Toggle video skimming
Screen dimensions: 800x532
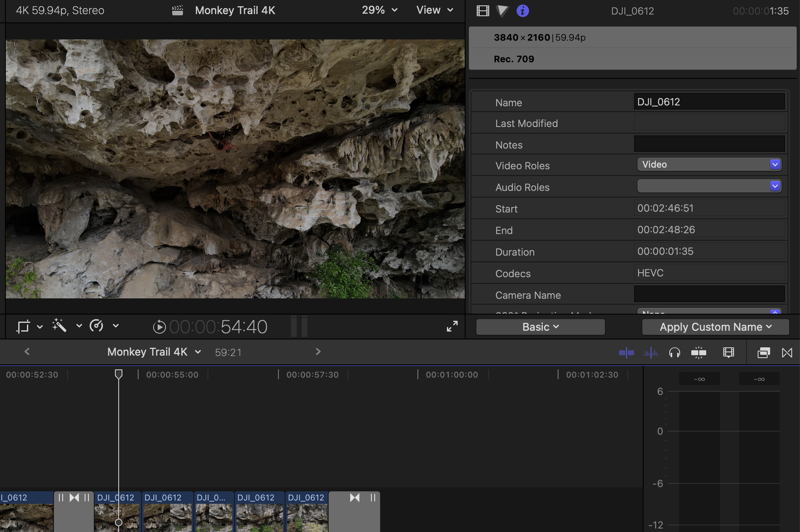point(626,353)
